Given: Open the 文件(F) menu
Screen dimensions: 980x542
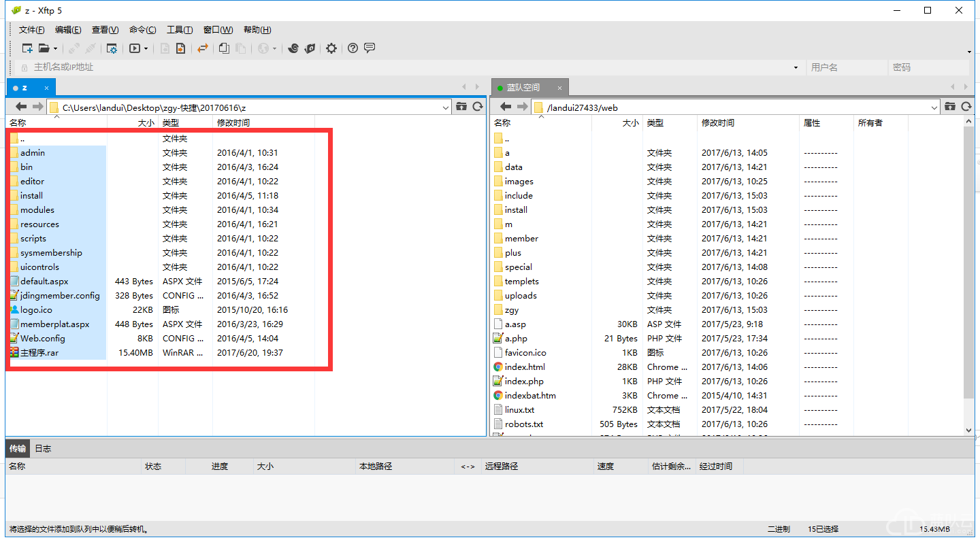Looking at the screenshot, I should (31, 30).
